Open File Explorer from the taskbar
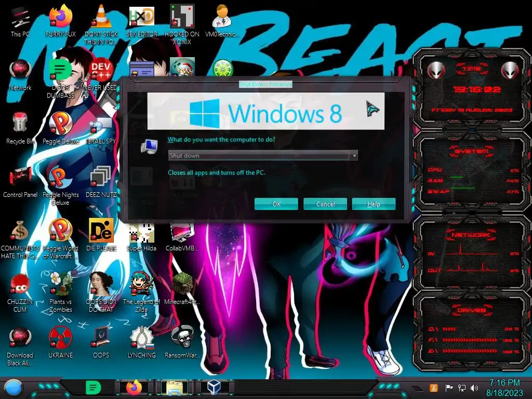Image resolution: width=532 pixels, height=399 pixels. pyautogui.click(x=175, y=388)
